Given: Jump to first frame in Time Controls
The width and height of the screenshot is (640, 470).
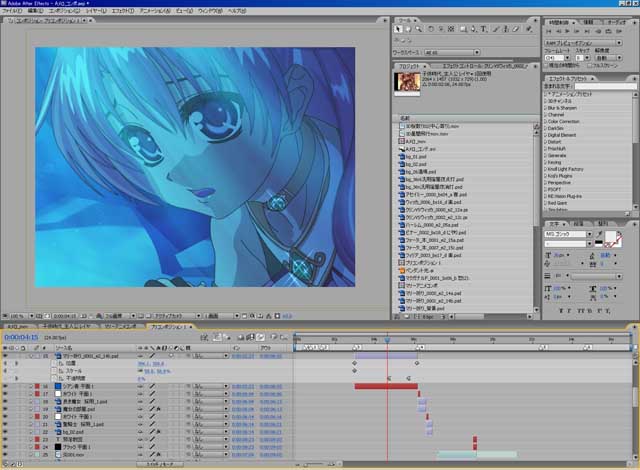Looking at the screenshot, I should (549, 31).
